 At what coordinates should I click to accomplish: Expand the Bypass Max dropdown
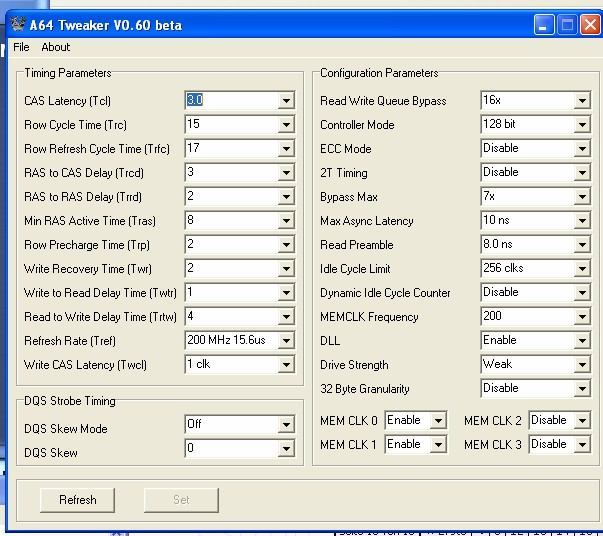(x=582, y=196)
